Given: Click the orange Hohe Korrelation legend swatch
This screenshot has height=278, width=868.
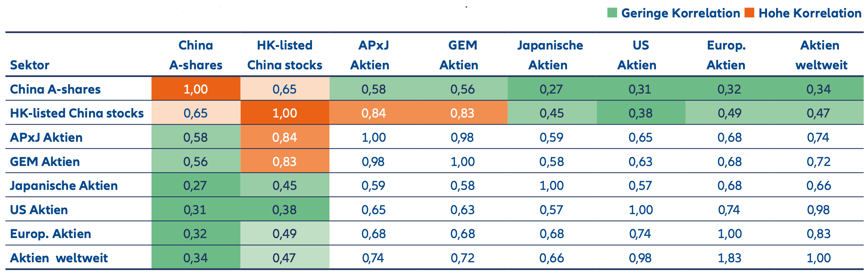Looking at the screenshot, I should pyautogui.click(x=749, y=13).
